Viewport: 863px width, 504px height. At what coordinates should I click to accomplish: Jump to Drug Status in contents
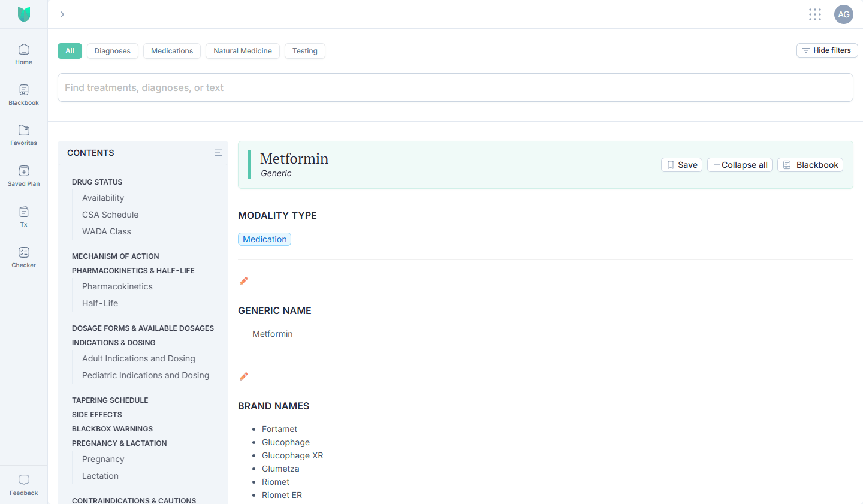coord(97,182)
